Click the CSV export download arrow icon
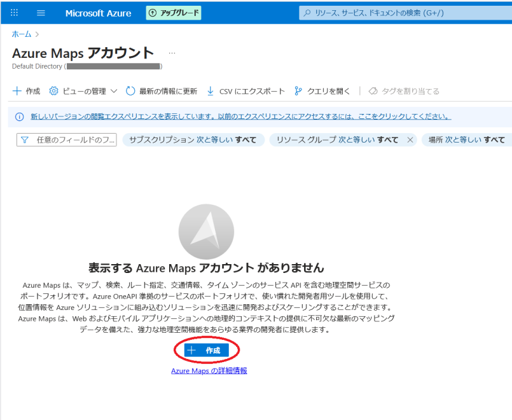Screen dimensions: 512x420 click(x=211, y=91)
